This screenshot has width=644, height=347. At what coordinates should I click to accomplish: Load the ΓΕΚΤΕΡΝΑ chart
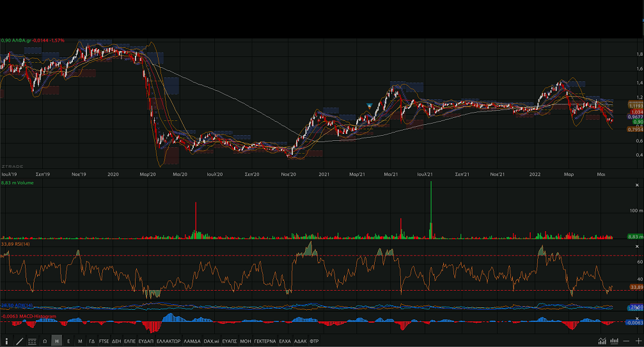[265, 341]
